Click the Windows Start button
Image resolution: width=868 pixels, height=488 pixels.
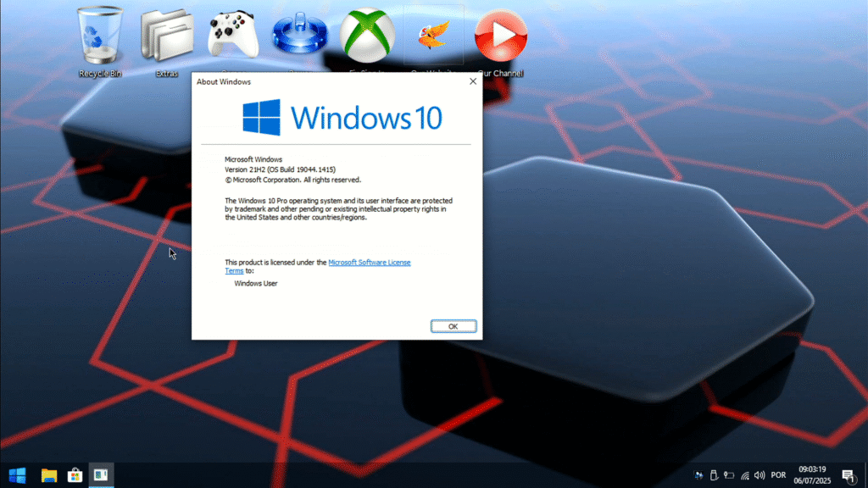[x=17, y=475]
